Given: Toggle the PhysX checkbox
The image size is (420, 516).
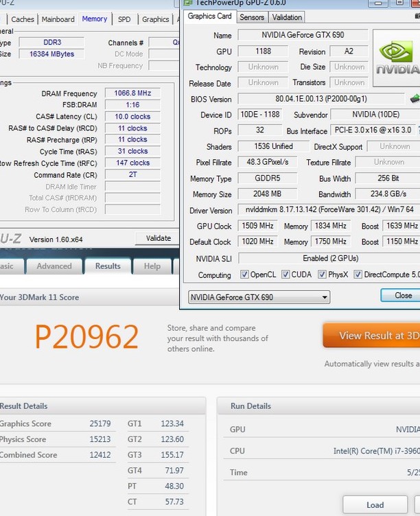Looking at the screenshot, I should [x=322, y=274].
